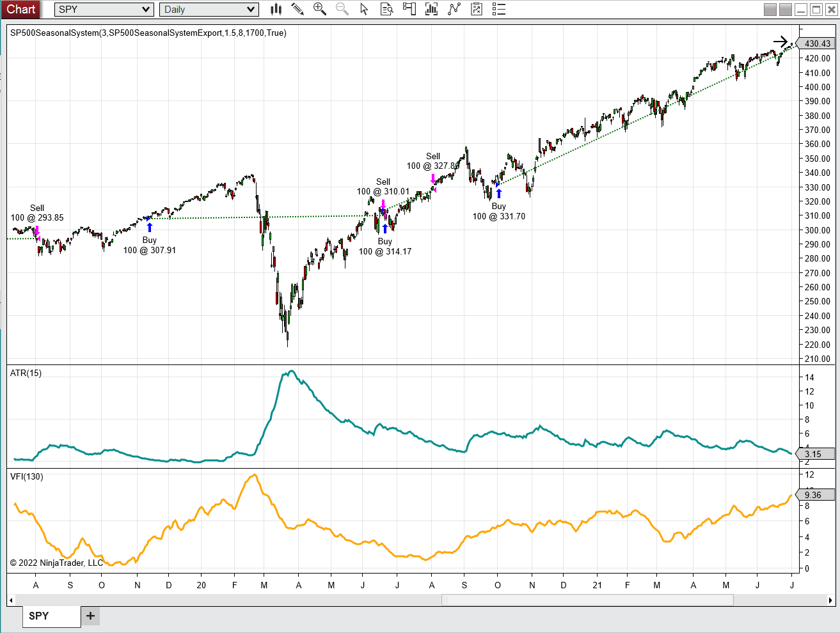Switch to the SPY tab
Screen dimensions: 840x633
pos(39,616)
